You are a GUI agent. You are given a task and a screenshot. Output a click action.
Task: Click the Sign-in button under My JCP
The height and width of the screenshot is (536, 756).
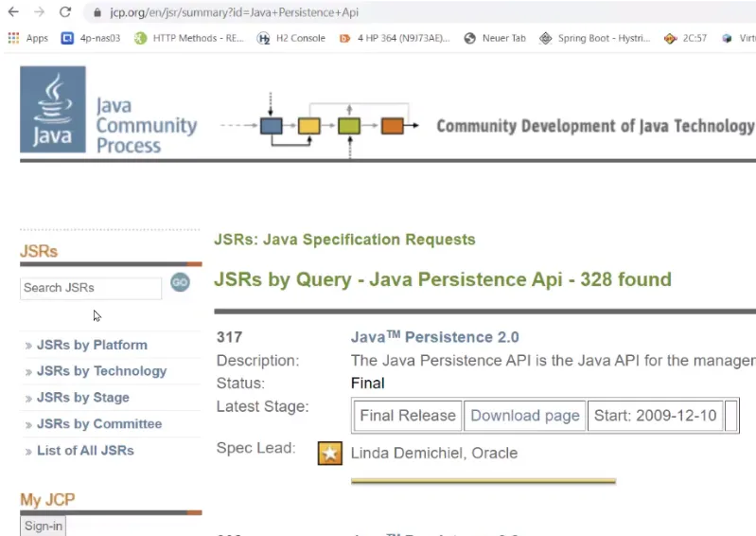(43, 526)
